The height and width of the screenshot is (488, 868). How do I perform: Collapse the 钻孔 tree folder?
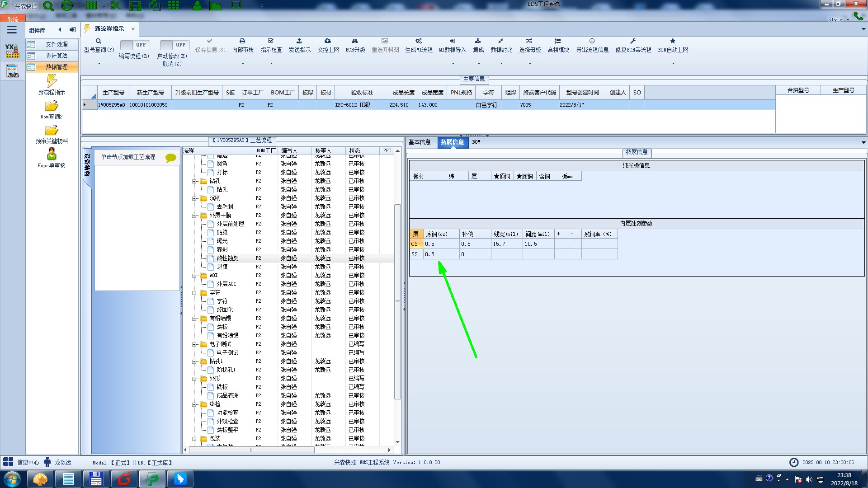[194, 181]
